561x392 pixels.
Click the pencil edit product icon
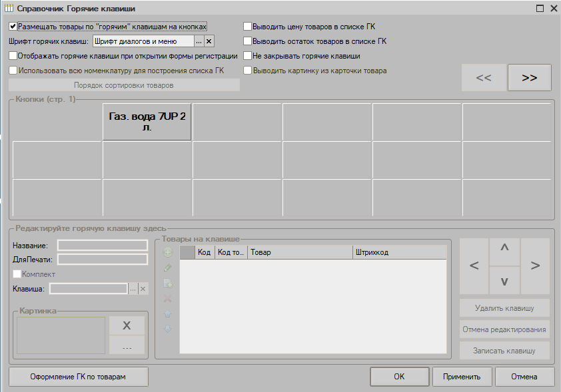[168, 268]
